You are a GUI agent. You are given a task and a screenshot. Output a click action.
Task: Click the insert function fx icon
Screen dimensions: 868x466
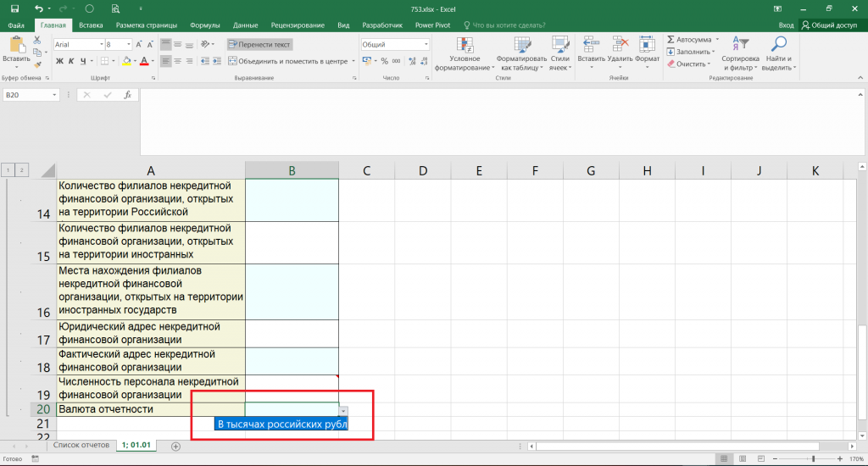tap(127, 95)
